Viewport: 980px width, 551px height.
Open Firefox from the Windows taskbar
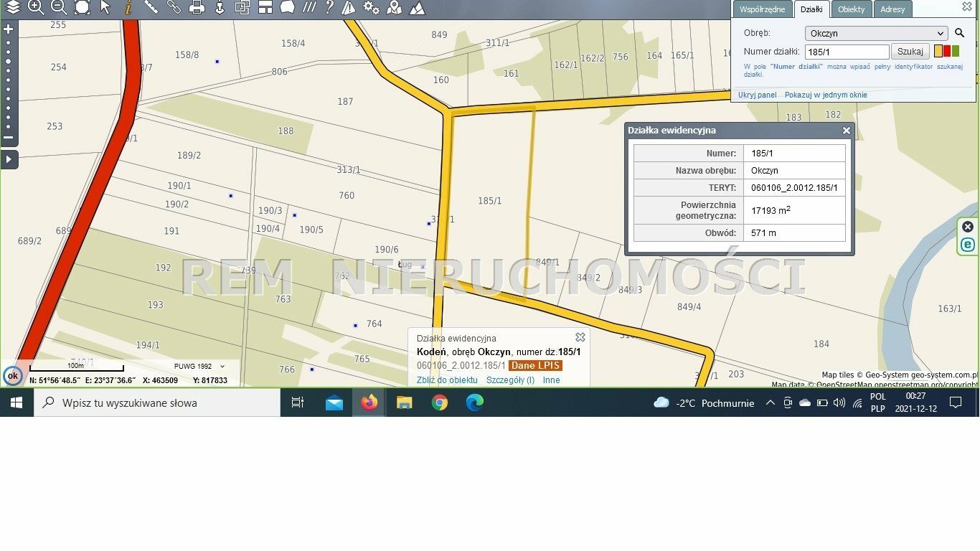[369, 402]
